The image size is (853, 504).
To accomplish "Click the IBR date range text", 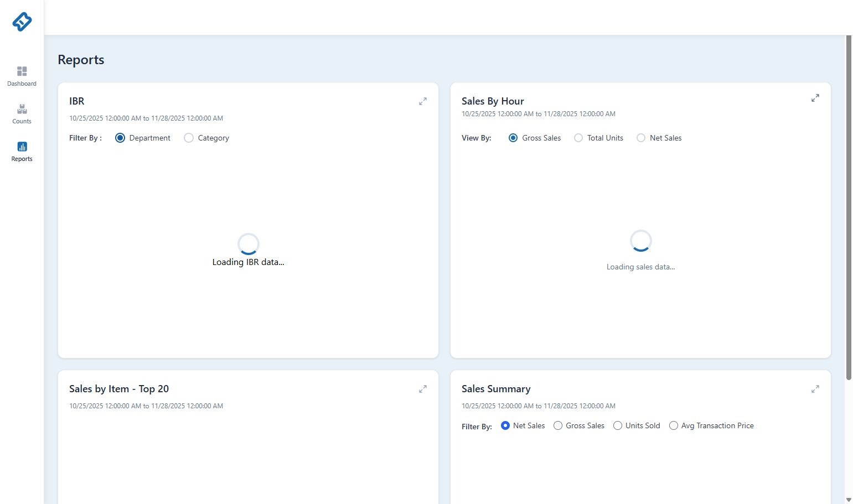I will (146, 118).
